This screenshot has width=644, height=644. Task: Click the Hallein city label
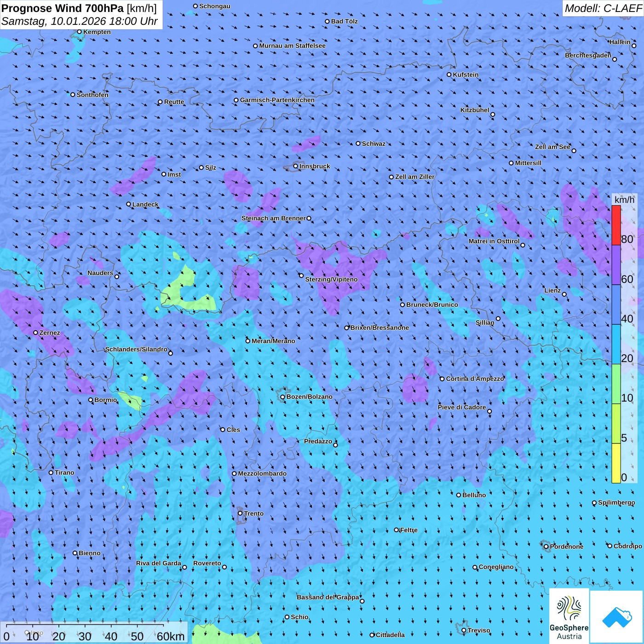620,42
